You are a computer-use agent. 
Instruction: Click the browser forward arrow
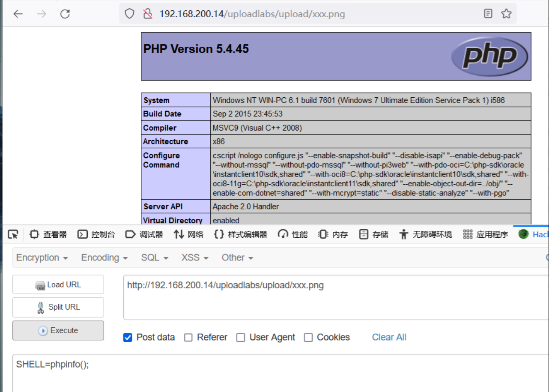point(42,14)
